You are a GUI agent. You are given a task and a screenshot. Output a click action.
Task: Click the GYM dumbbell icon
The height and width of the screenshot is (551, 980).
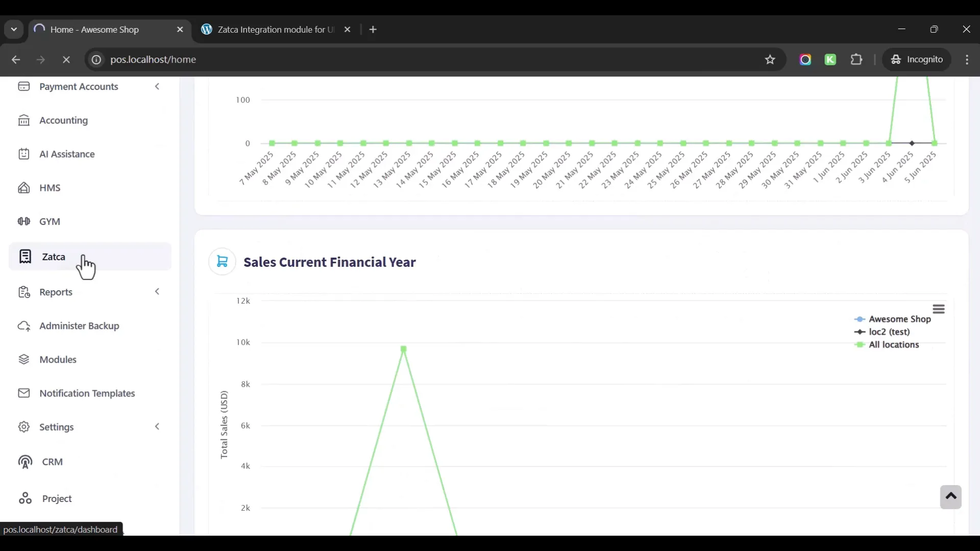click(x=24, y=221)
